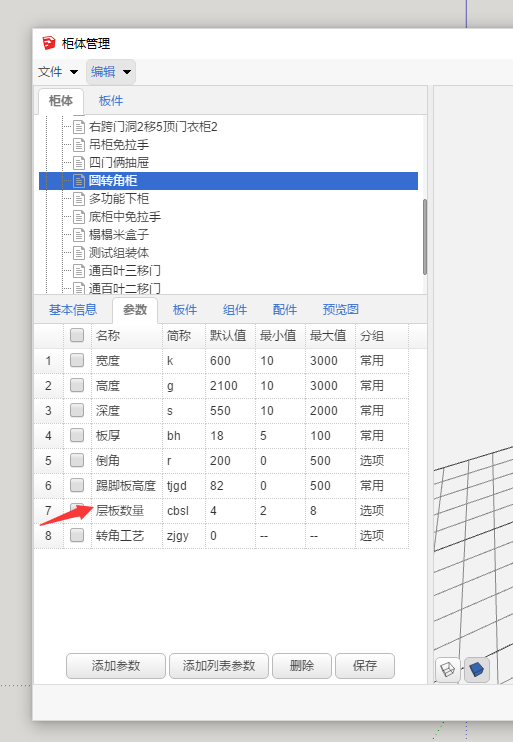
Task: Toggle the select-all checkbox in table header
Action: coord(77,335)
